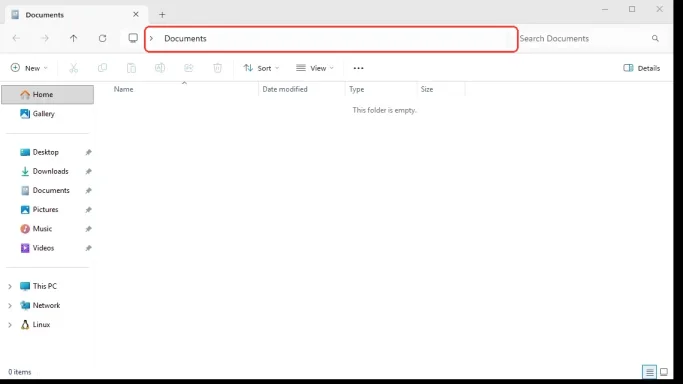Open the See more ellipsis menu
Screen dimensions: 683x384
coord(358,68)
